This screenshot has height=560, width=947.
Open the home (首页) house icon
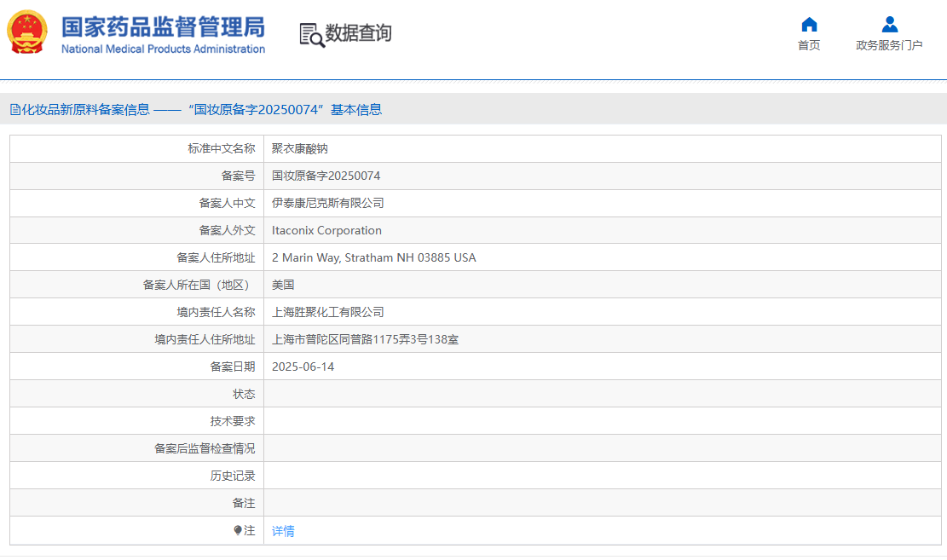click(809, 25)
